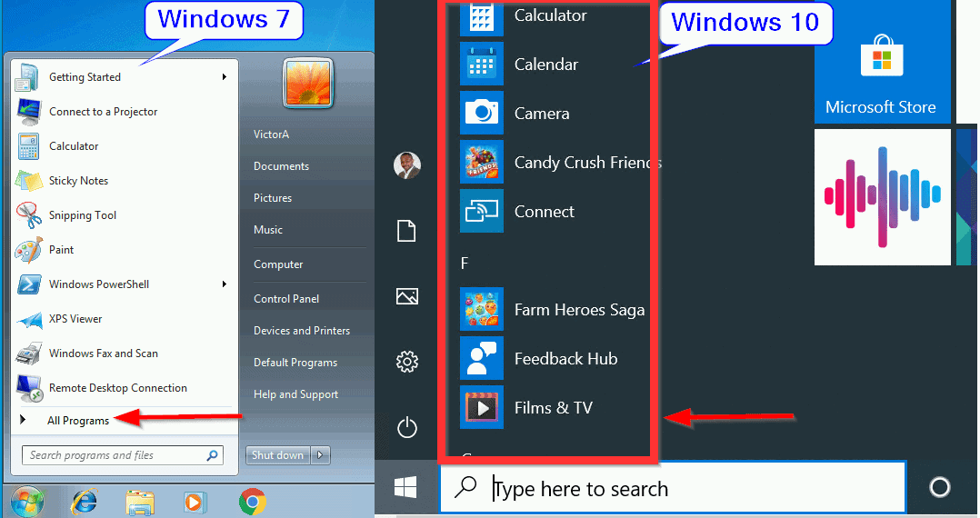Image resolution: width=980 pixels, height=518 pixels.
Task: Click the Windows 10 Start button
Action: coord(405,487)
